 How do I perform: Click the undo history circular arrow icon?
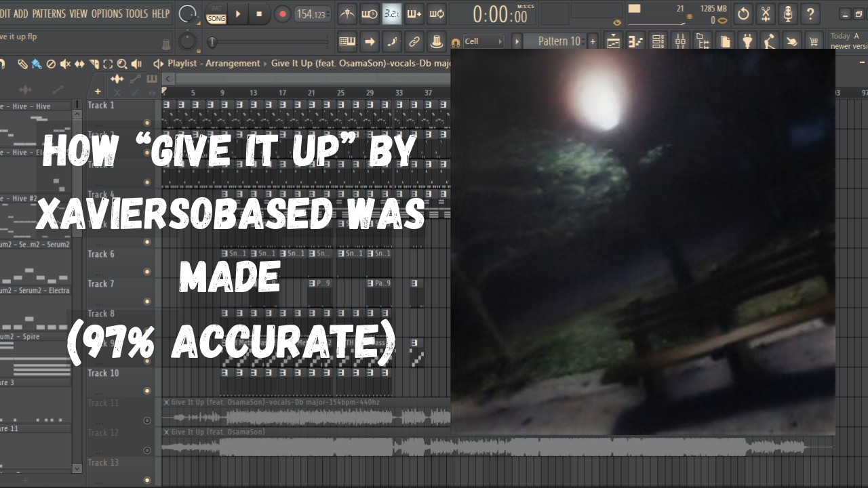(x=743, y=14)
